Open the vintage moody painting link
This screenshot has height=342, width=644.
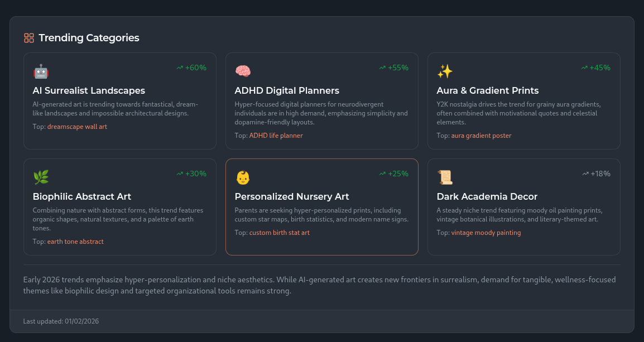coord(486,233)
